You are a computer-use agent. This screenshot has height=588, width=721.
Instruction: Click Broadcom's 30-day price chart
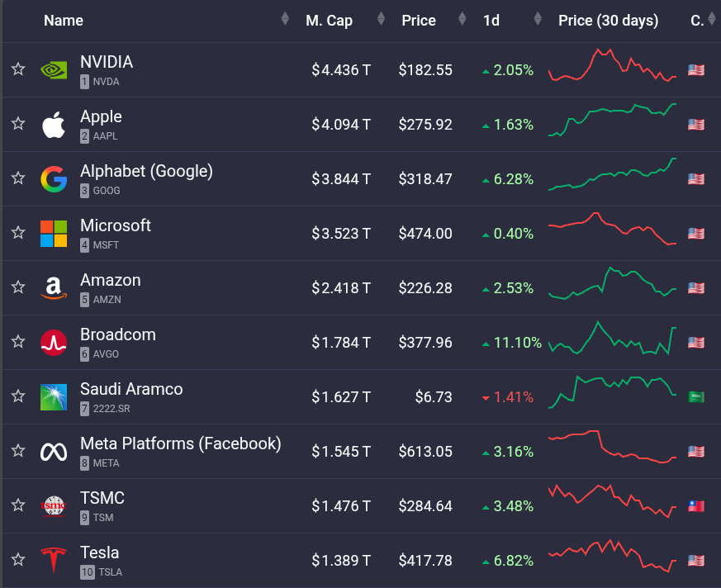pyautogui.click(x=612, y=341)
